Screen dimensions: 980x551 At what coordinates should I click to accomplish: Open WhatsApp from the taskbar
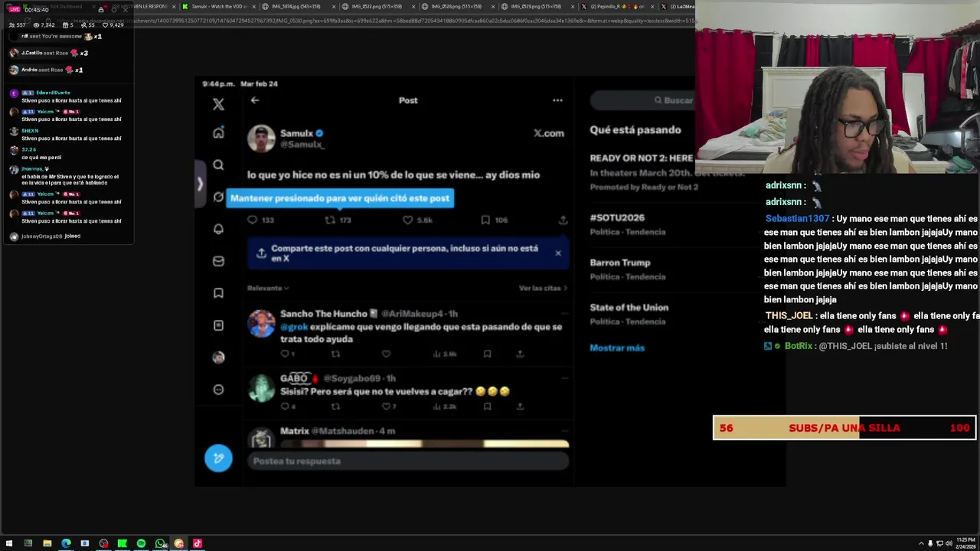[x=160, y=543]
